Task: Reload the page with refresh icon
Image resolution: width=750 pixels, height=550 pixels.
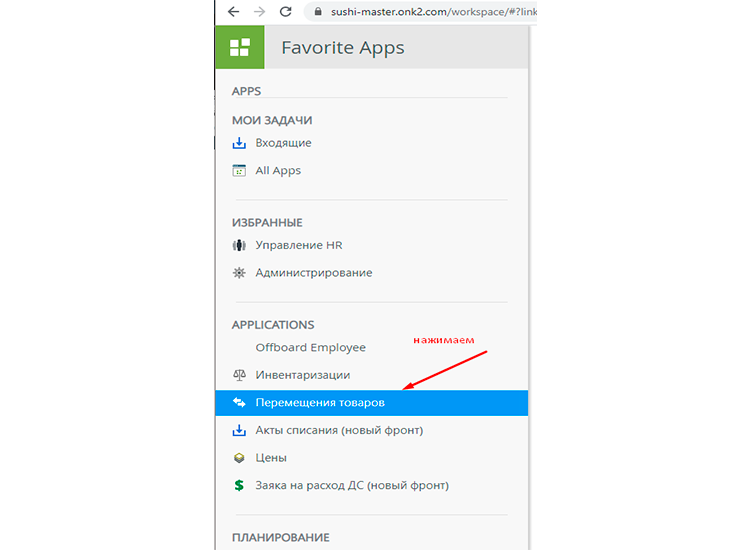Action: click(x=286, y=11)
